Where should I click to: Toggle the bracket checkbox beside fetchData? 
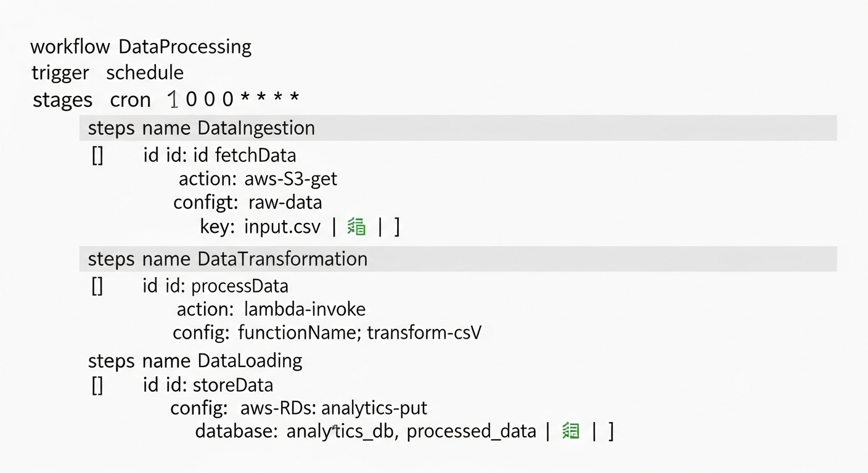[97, 155]
